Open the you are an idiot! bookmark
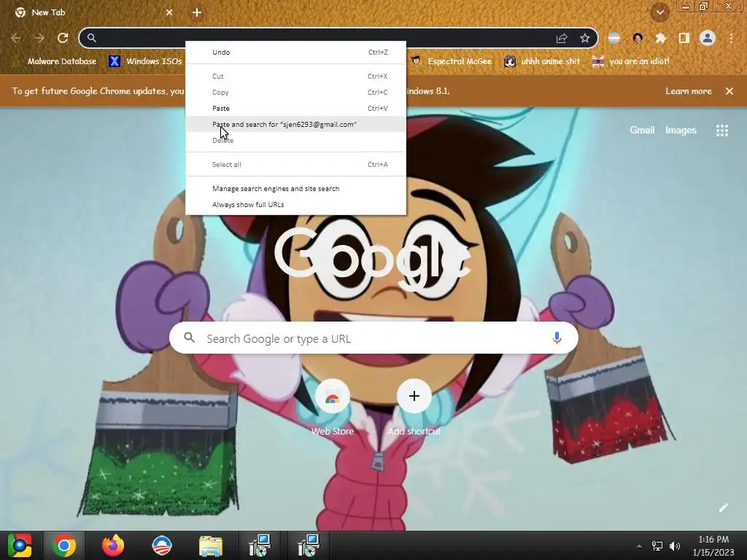Image resolution: width=747 pixels, height=560 pixels. (x=631, y=61)
